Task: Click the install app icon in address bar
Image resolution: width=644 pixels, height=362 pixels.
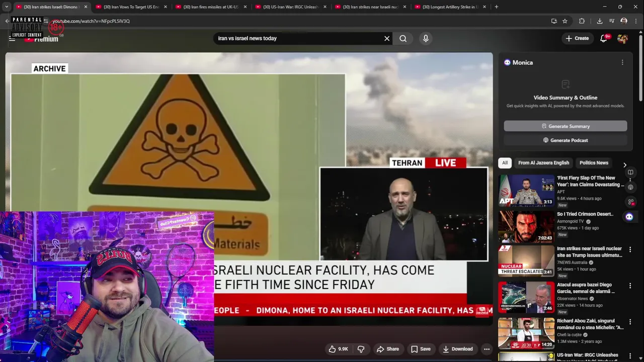Action: [x=554, y=21]
